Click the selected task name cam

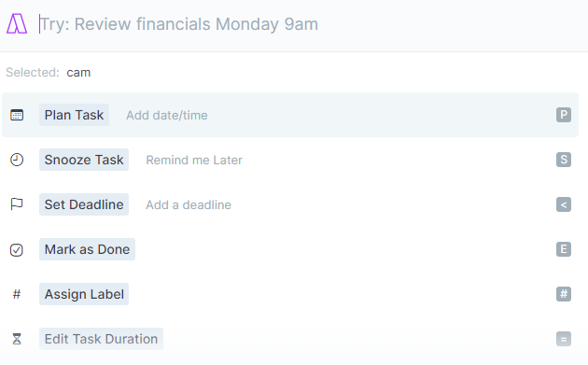(78, 73)
